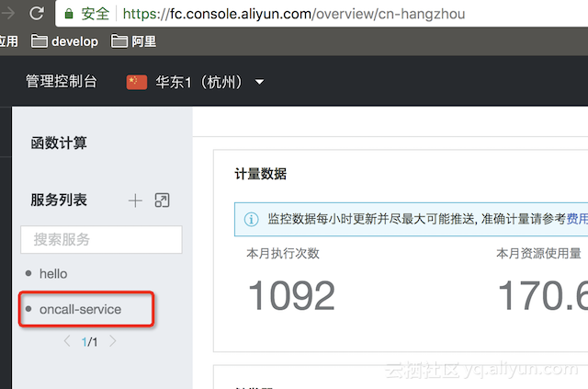The image size is (588, 389).
Task: Select the oncall-service entry
Action: pyautogui.click(x=80, y=309)
